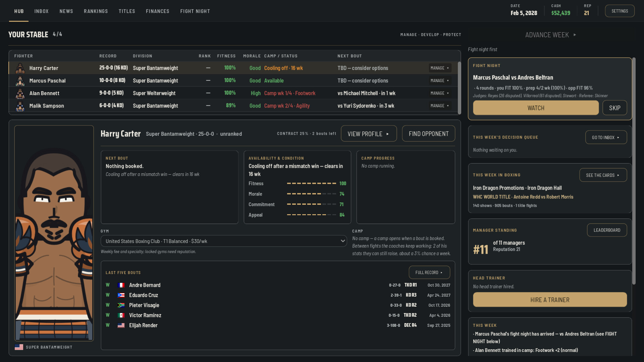Click Harry Carter's large portrait
This screenshot has height=362, width=644.
54,233
